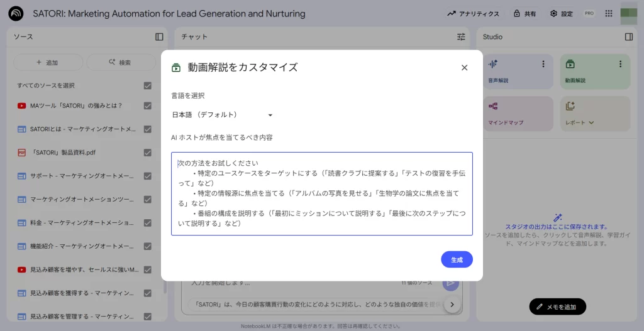Click the account avatar
644x331 pixels.
628,14
